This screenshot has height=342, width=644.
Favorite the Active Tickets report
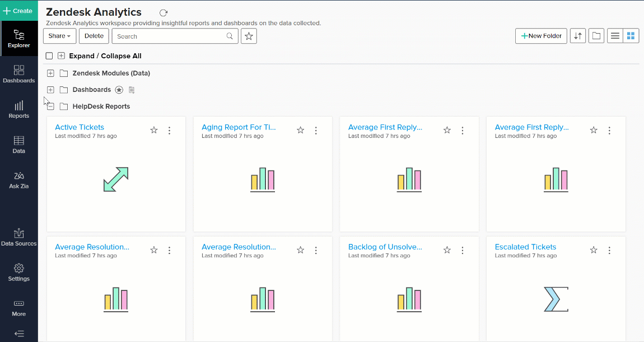coord(154,130)
